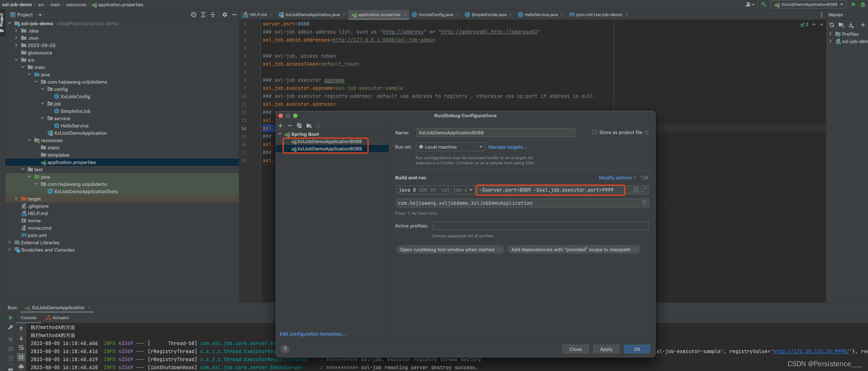Expand the 2023-08-05 folder
This screenshot has width=868, height=371.
pos(16,45)
